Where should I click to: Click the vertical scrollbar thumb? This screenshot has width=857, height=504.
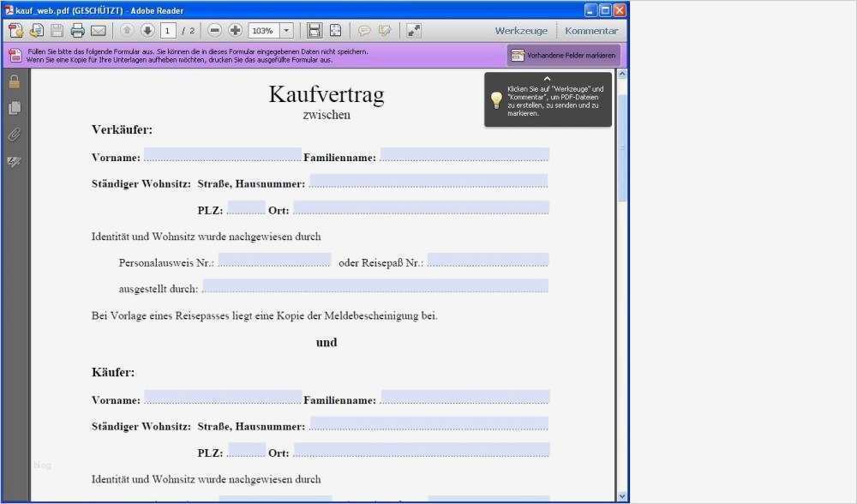click(622, 147)
